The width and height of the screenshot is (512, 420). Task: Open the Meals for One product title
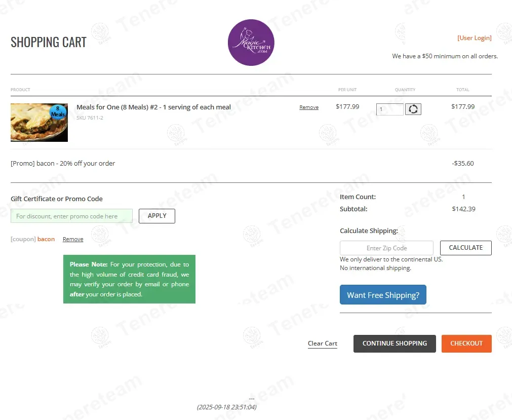pyautogui.click(x=153, y=107)
